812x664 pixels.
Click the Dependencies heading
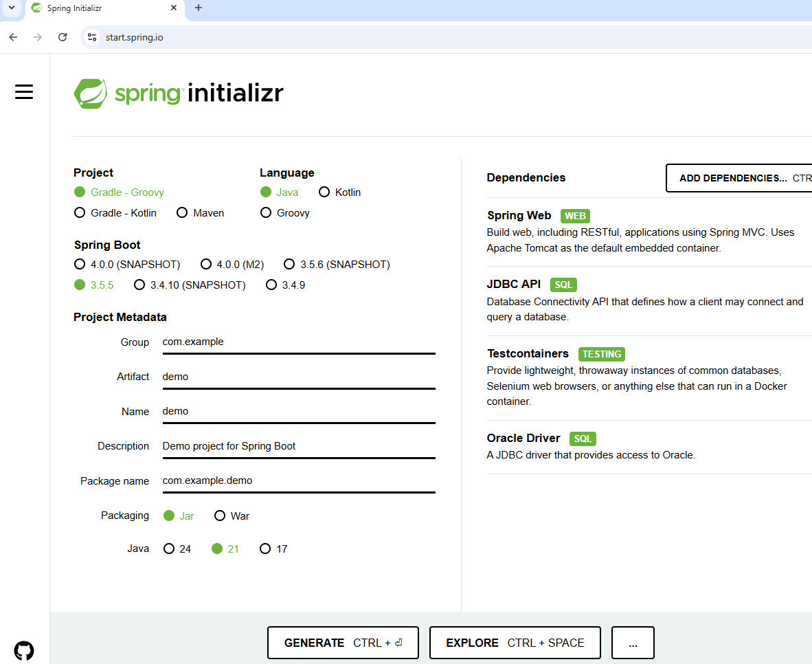tap(526, 178)
